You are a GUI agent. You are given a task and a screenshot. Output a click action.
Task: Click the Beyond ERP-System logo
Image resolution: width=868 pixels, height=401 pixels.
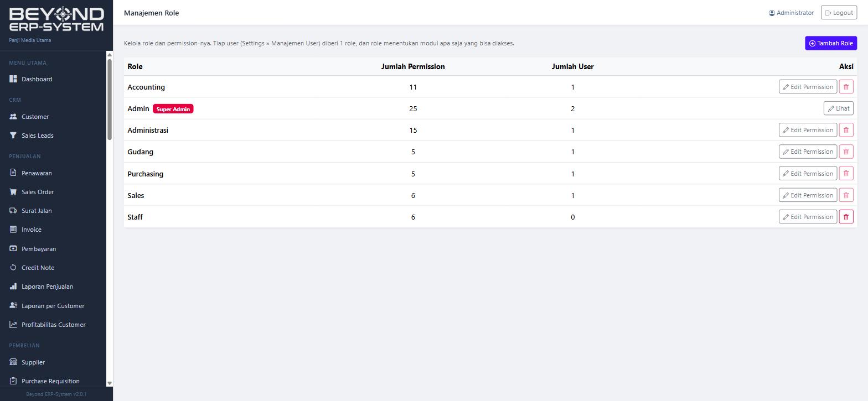pos(56,19)
